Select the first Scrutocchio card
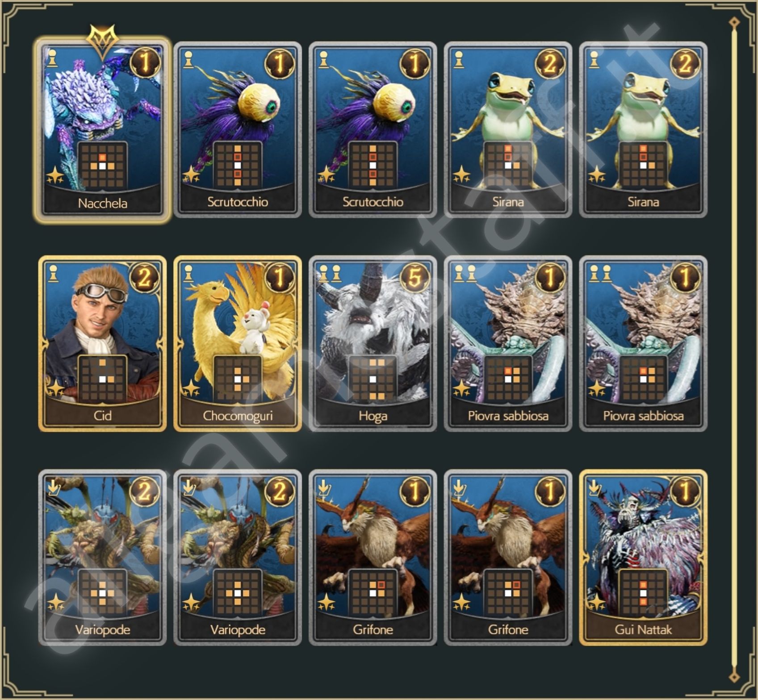Viewport: 758px width, 700px height. click(238, 130)
